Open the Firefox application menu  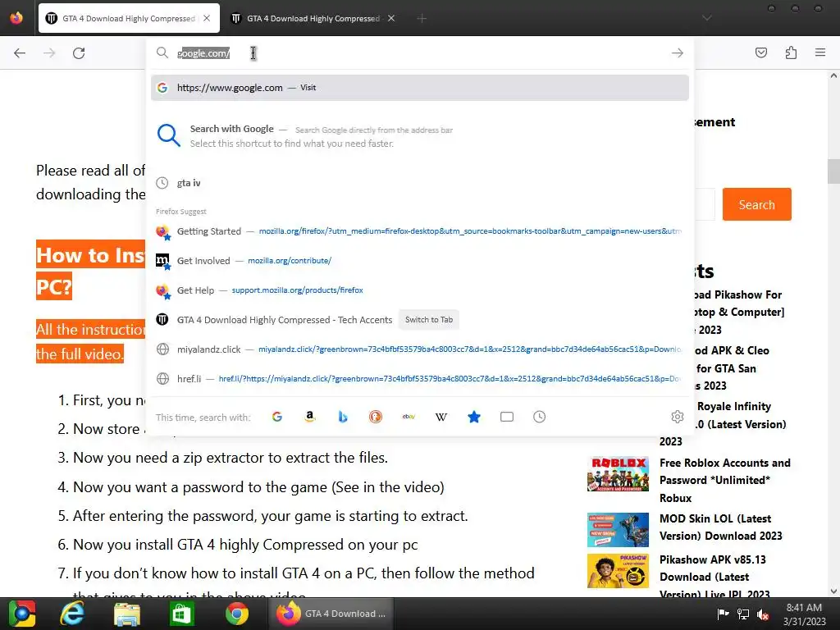tap(820, 52)
